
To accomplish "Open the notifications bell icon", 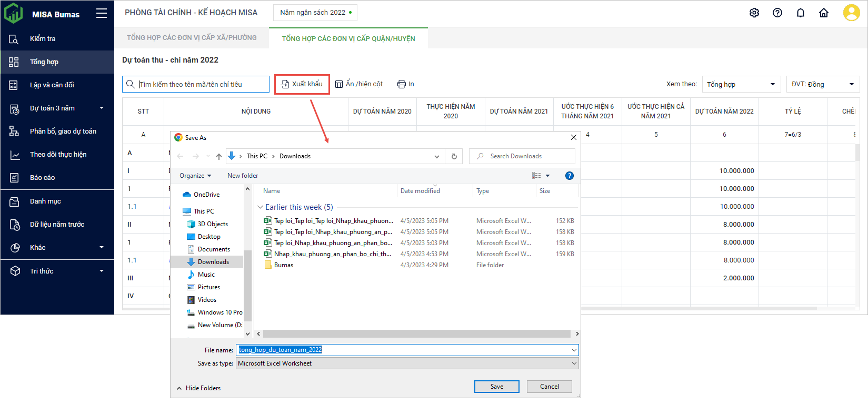I will point(800,13).
